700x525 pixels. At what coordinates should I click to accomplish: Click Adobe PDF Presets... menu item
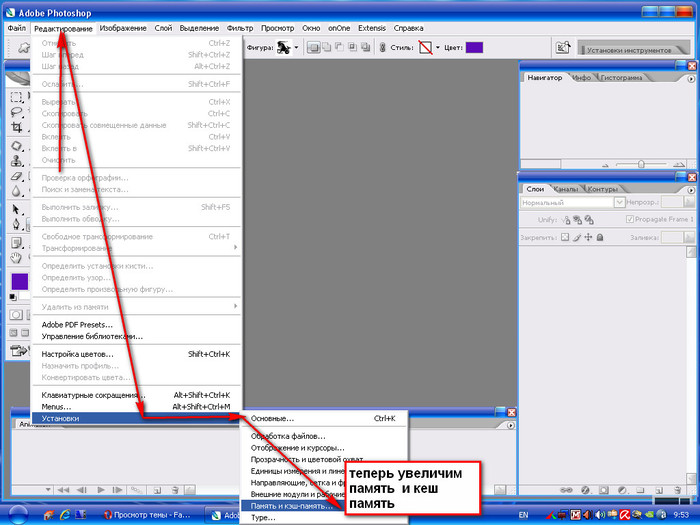[x=137, y=325]
